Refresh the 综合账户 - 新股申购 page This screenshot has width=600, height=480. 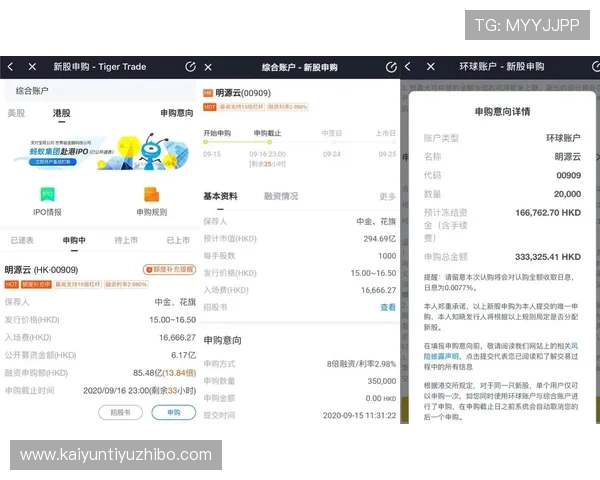click(x=391, y=67)
